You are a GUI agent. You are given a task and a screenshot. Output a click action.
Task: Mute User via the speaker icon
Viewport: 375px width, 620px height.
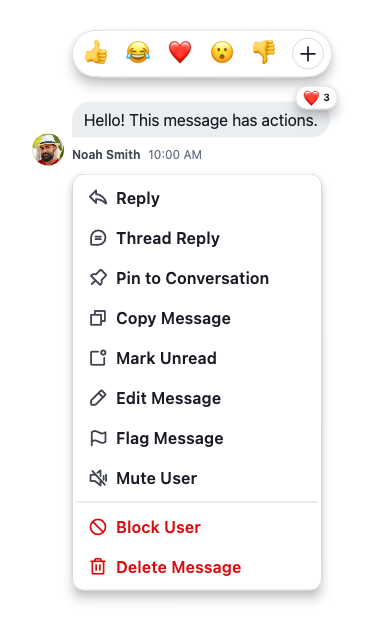coord(98,478)
